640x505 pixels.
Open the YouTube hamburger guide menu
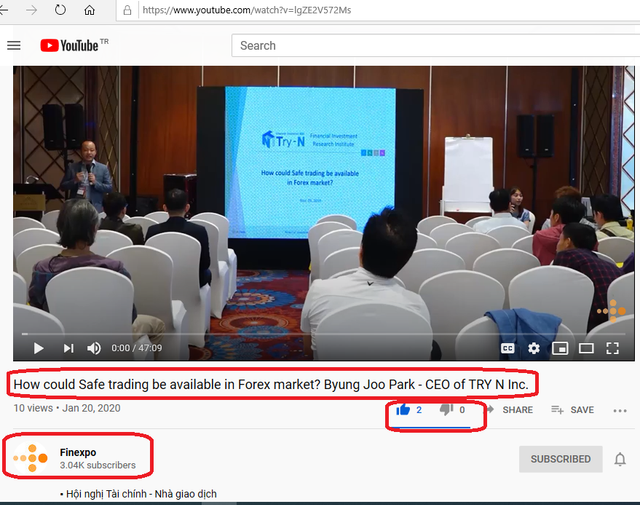click(14, 45)
